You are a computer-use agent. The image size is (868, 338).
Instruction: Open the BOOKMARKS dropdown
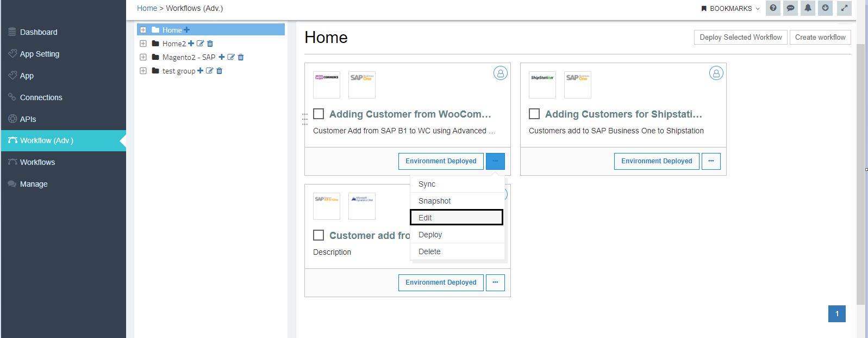[730, 9]
